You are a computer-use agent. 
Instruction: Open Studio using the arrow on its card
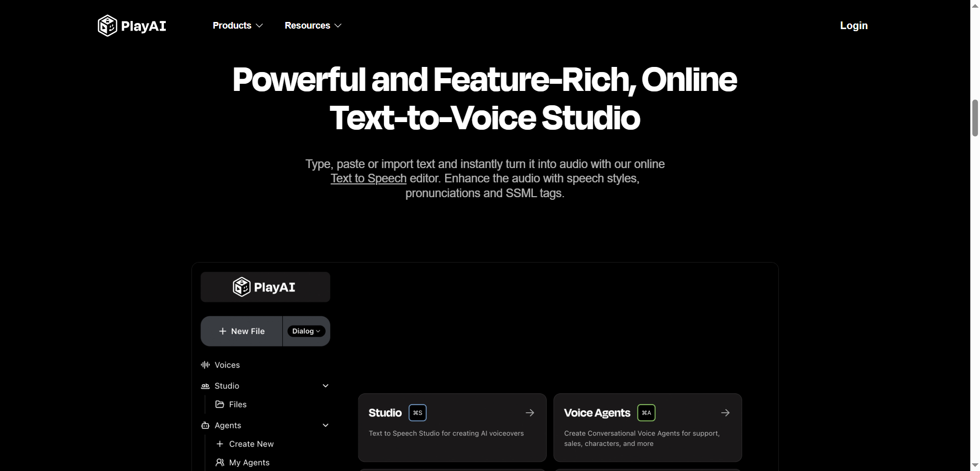(530, 412)
